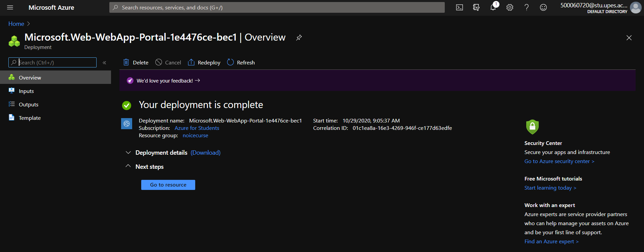Viewport: 644px width, 252px height.
Task: Open the feedback smiley icon
Action: pos(543,7)
